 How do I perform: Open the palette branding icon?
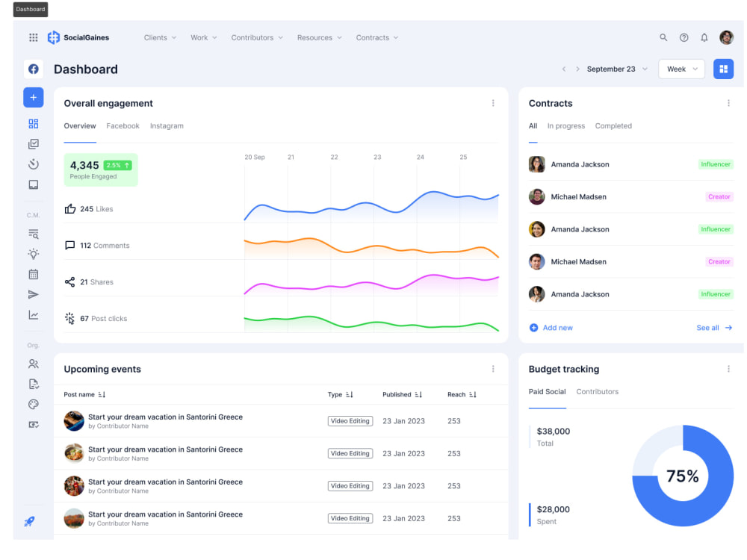pyautogui.click(x=34, y=404)
